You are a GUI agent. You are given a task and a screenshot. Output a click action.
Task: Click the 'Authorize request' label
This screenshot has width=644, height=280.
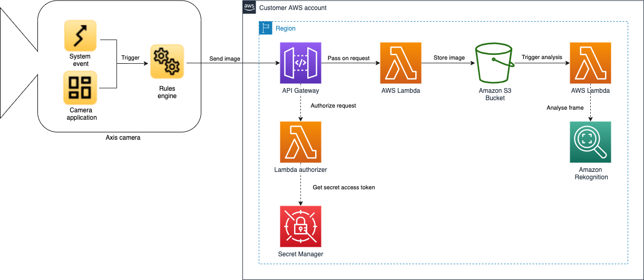pos(334,105)
